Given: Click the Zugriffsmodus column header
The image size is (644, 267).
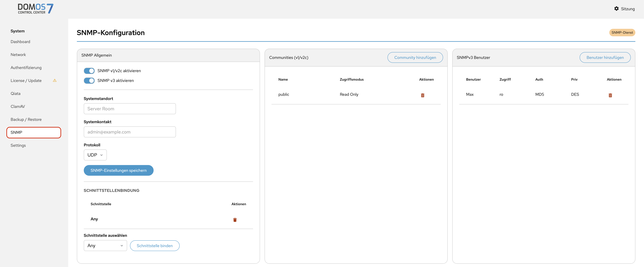Looking at the screenshot, I should (352, 79).
